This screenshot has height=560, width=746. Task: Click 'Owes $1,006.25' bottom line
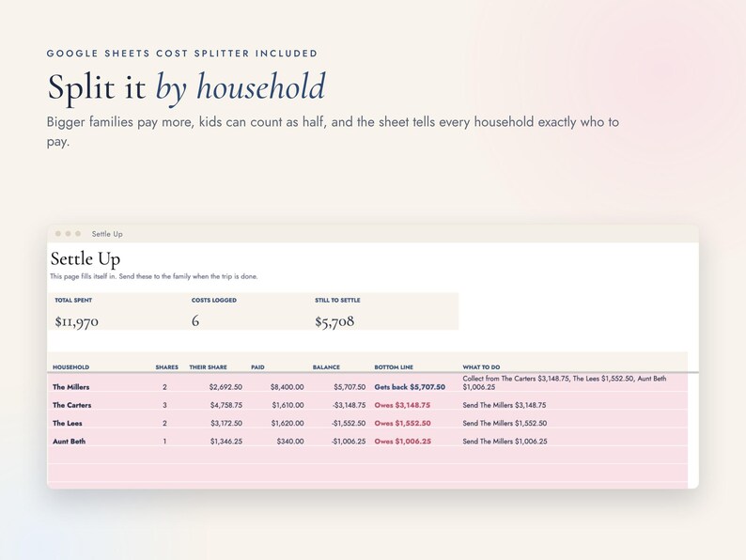[402, 442]
